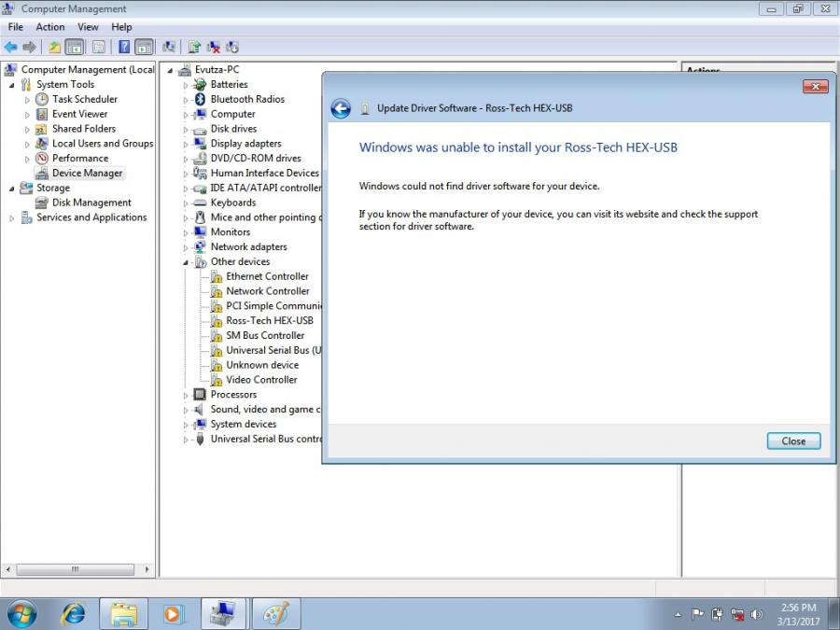Click the Close button in the driver dialog
Image resolution: width=840 pixels, height=630 pixels.
[x=792, y=441]
